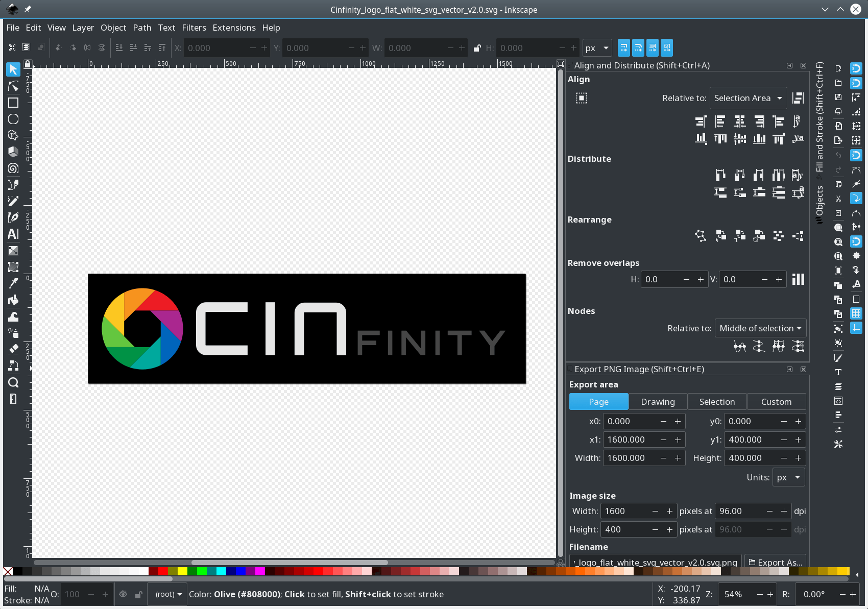The height and width of the screenshot is (609, 868).
Task: Click the Undo icon in command bar
Action: pyautogui.click(x=838, y=155)
